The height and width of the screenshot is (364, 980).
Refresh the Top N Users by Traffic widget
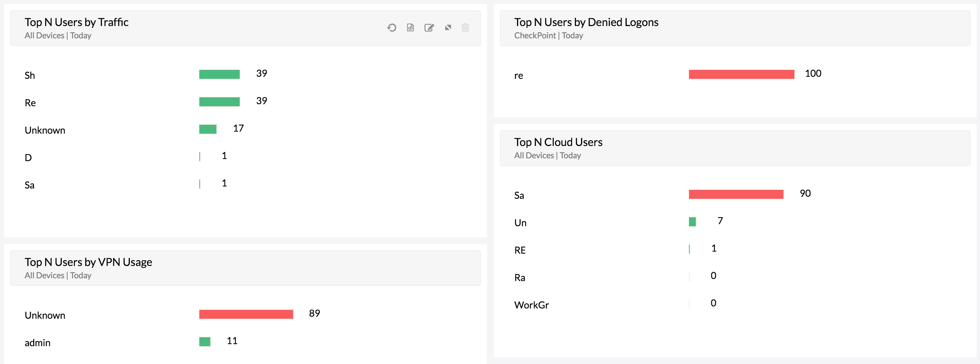392,27
